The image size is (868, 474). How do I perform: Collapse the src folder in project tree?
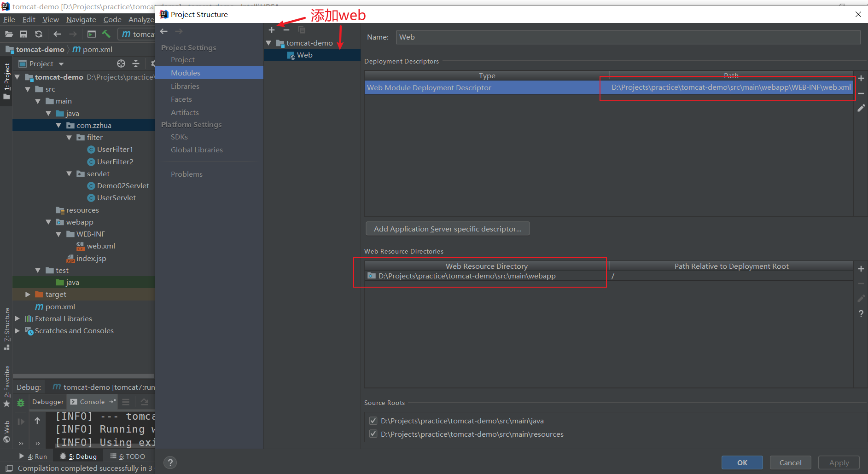click(x=28, y=89)
